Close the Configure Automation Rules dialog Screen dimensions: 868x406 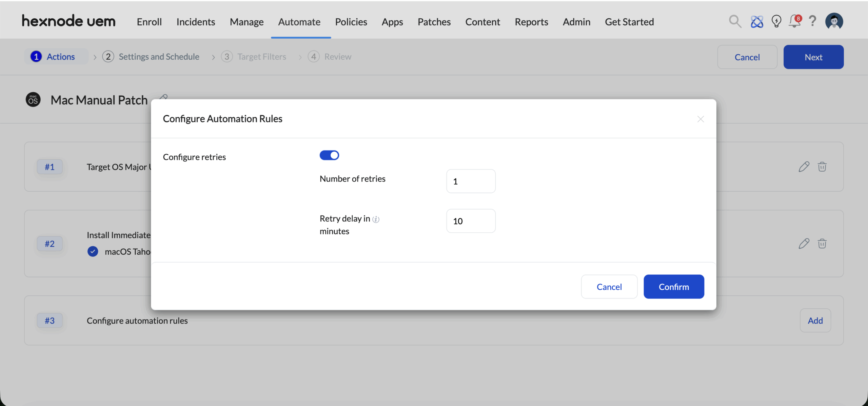coord(701,119)
